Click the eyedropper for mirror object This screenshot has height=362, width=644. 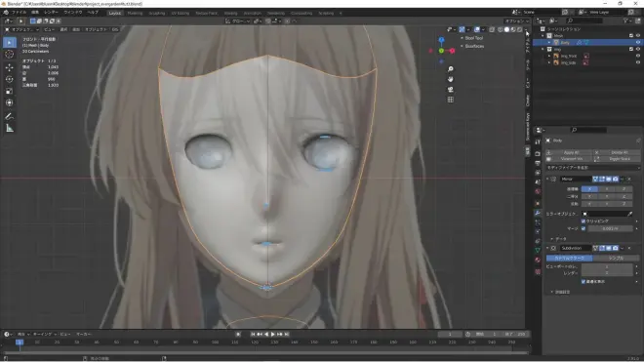(629, 214)
